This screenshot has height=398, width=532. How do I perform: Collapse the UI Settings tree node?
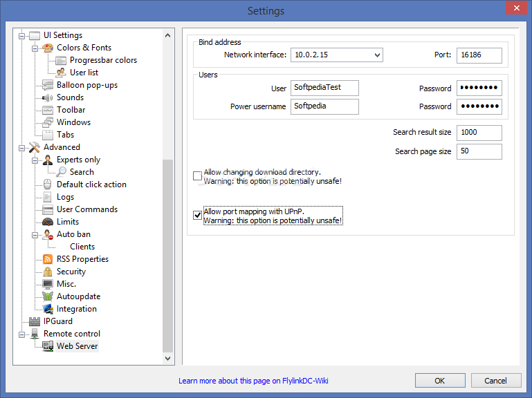click(x=21, y=36)
